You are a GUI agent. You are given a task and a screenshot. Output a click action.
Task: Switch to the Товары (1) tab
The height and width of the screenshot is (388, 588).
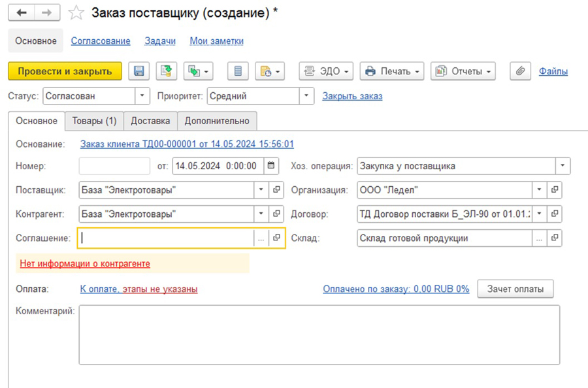point(94,121)
